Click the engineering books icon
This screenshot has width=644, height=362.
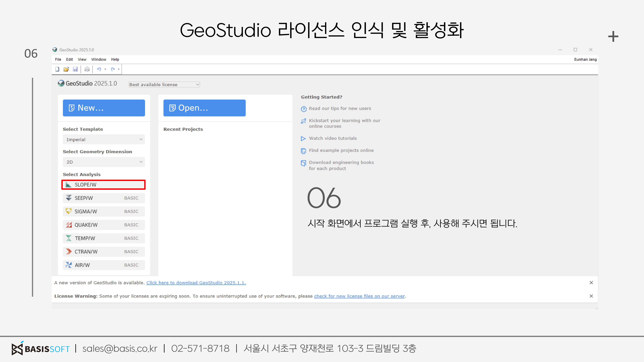click(x=304, y=163)
